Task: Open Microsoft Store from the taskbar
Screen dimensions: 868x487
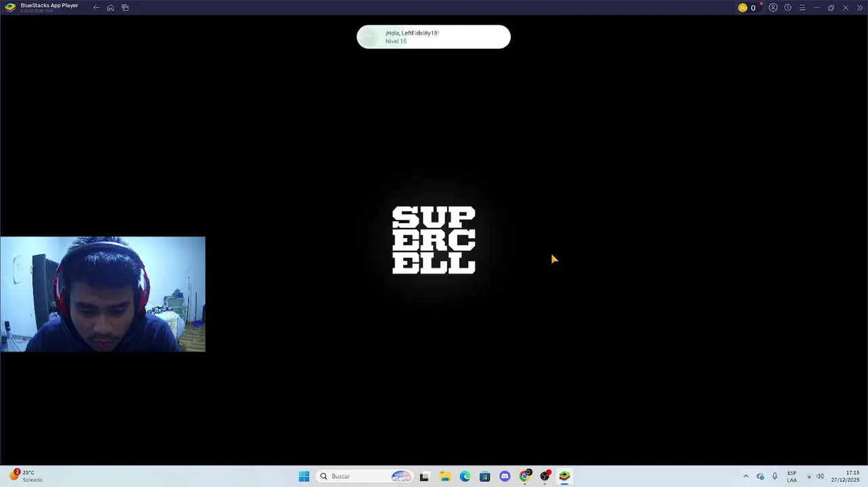Action: (484, 476)
